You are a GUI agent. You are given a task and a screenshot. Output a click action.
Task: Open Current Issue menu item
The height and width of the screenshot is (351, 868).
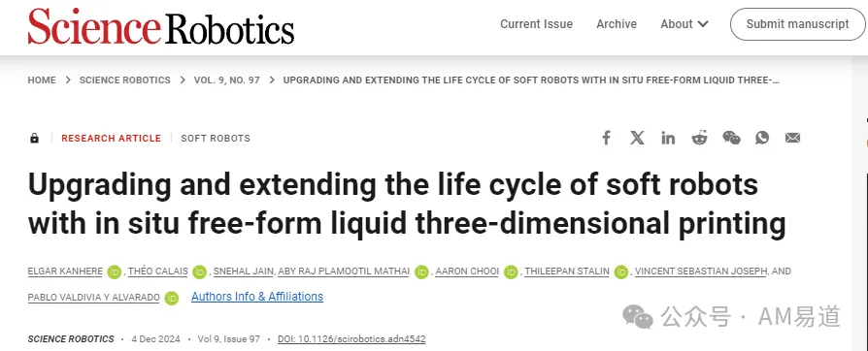click(x=536, y=24)
